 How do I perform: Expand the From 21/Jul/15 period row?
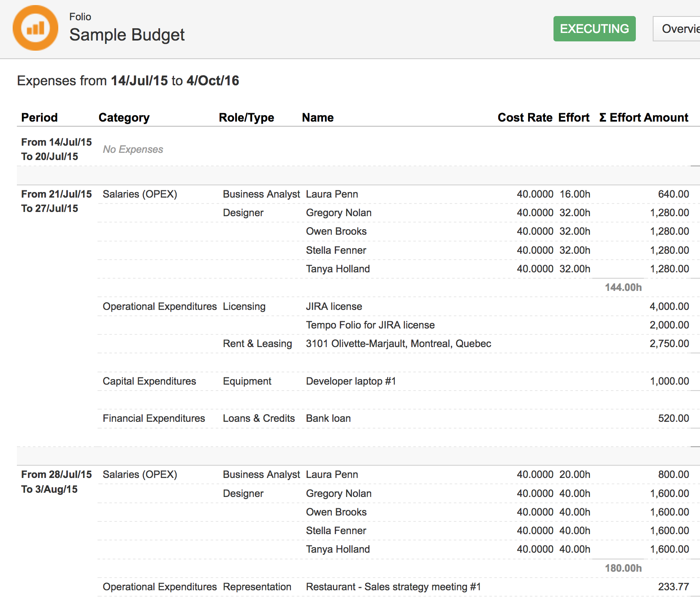(56, 194)
